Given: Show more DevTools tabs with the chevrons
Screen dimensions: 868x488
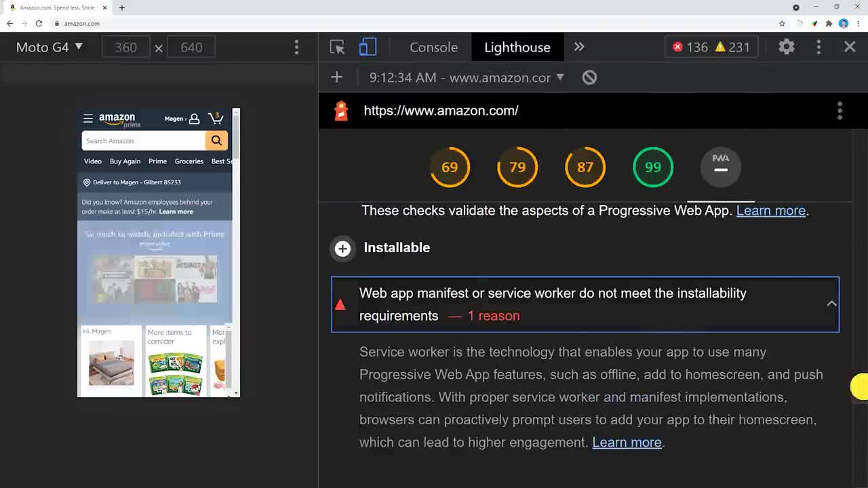Looking at the screenshot, I should pos(579,47).
